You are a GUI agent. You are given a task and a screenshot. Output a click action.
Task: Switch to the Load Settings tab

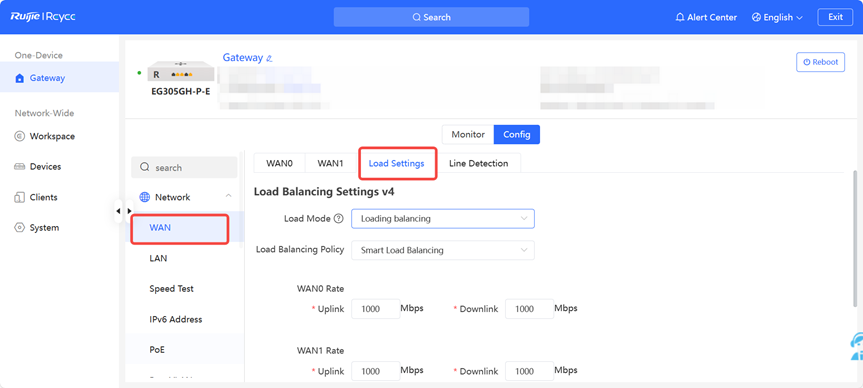coord(397,163)
